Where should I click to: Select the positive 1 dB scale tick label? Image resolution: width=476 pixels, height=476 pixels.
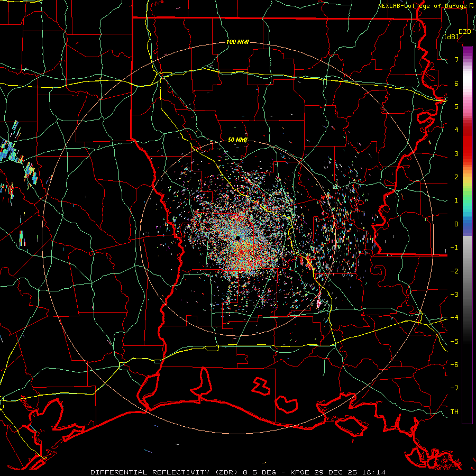pos(456,200)
